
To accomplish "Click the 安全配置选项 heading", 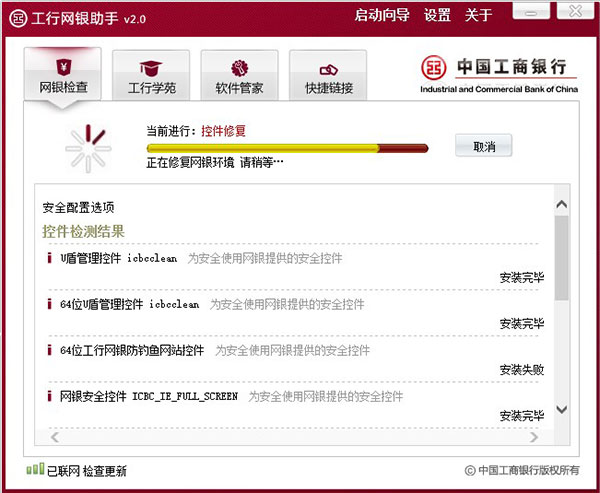I will point(78,207).
